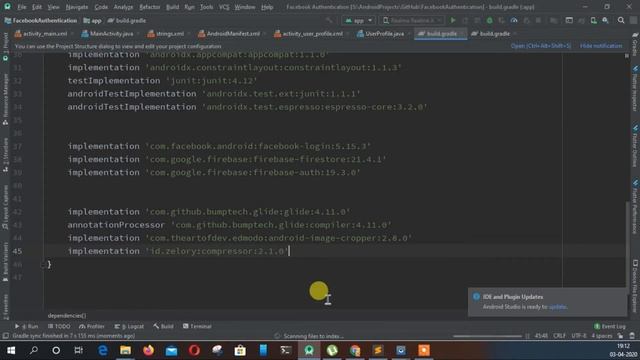Open the Build menu
Viewport: 640px width, 360px height.
pyautogui.click(x=172, y=7)
